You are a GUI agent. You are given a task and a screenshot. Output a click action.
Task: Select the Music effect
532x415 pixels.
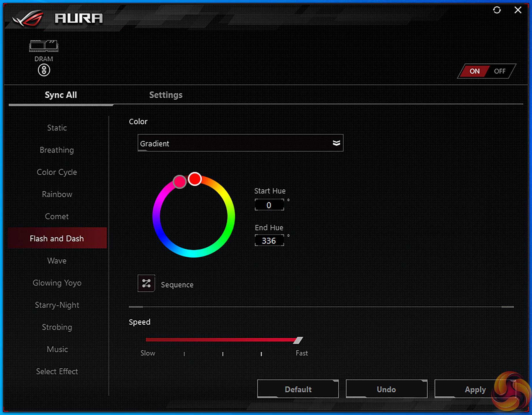(57, 349)
